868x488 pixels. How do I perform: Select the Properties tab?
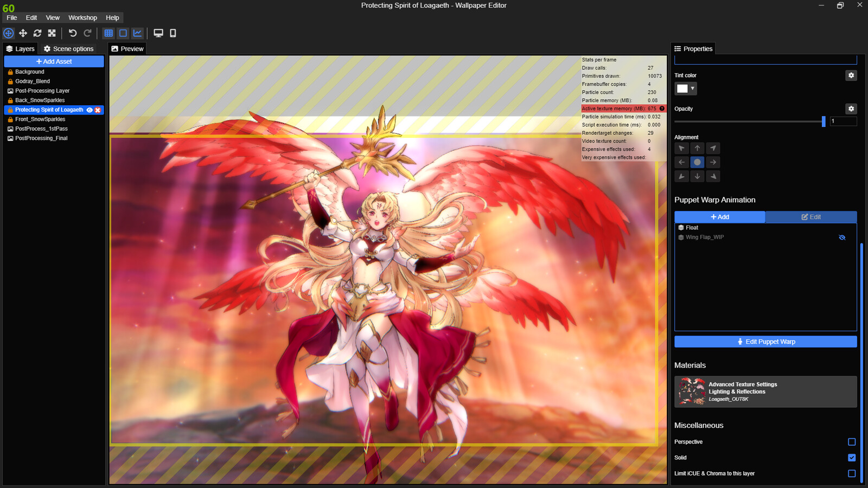pyautogui.click(x=693, y=49)
